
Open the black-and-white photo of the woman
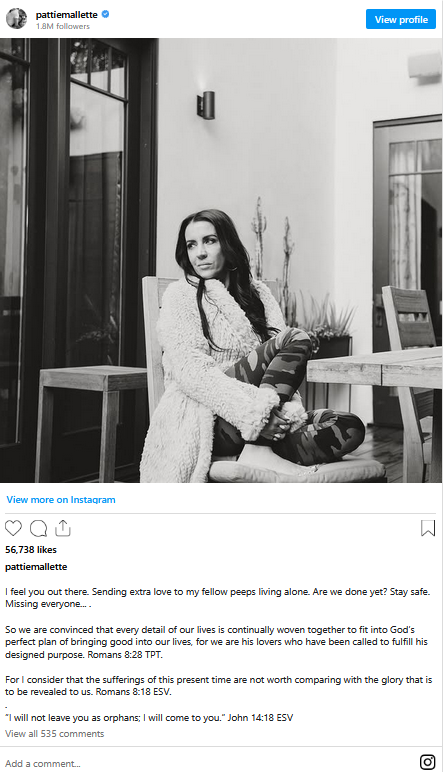[x=222, y=260]
